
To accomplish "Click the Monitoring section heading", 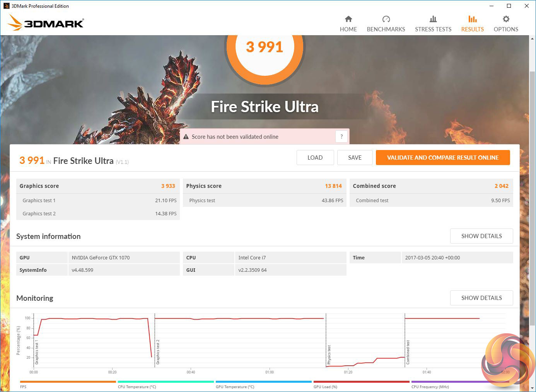I will click(x=35, y=298).
